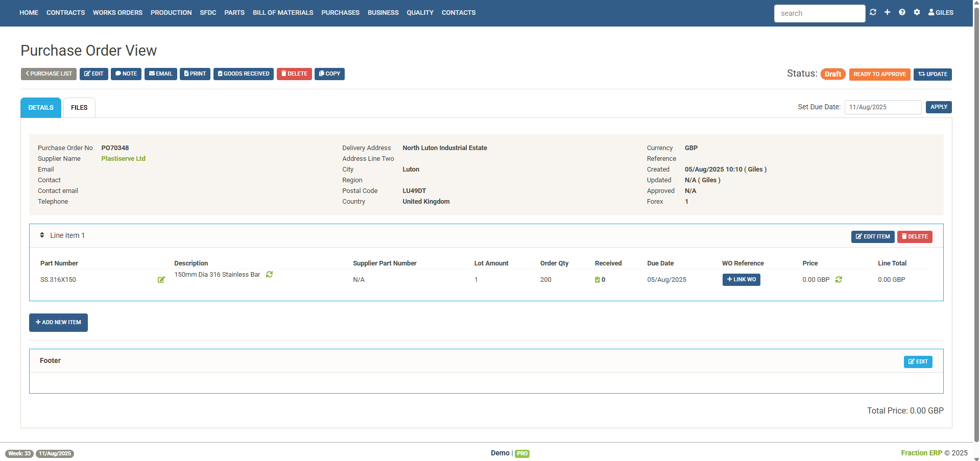Click the green received clipboard icon
This screenshot has height=461, width=980.
coord(597,280)
